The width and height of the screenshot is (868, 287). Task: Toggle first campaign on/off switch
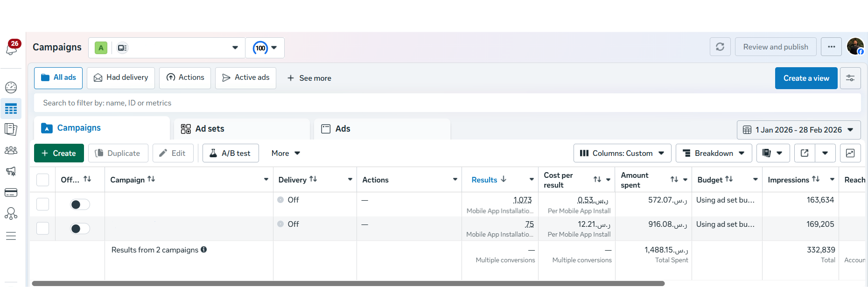tap(80, 204)
